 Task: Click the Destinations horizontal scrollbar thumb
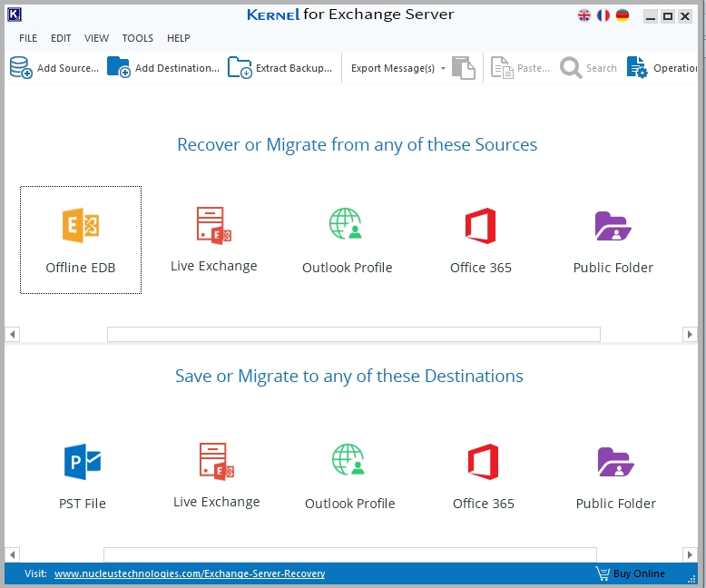[x=350, y=554]
